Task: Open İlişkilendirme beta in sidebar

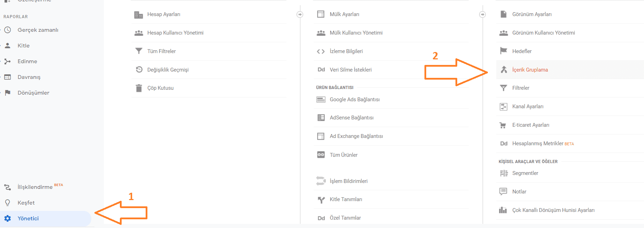Action: pos(35,187)
